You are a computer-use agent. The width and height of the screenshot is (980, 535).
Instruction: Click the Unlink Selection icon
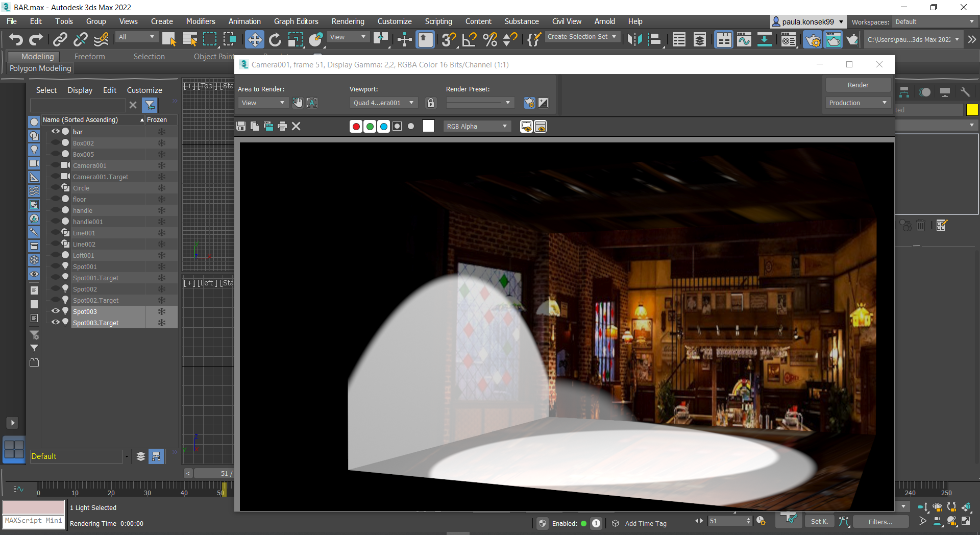(81, 39)
